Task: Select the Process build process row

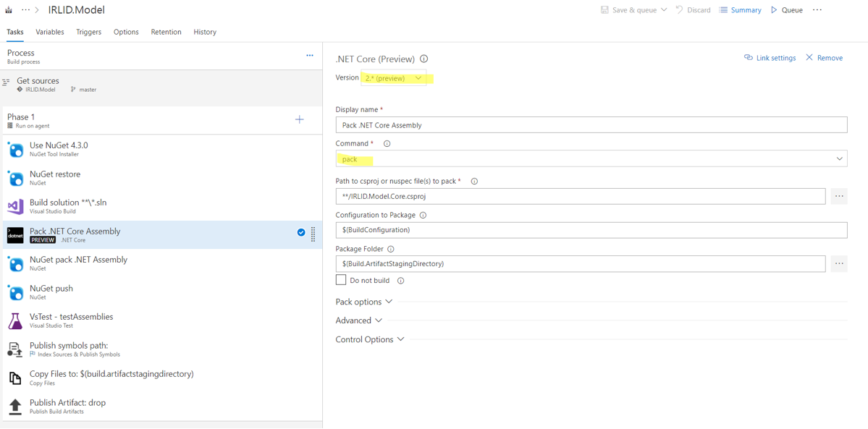Action: [x=161, y=56]
